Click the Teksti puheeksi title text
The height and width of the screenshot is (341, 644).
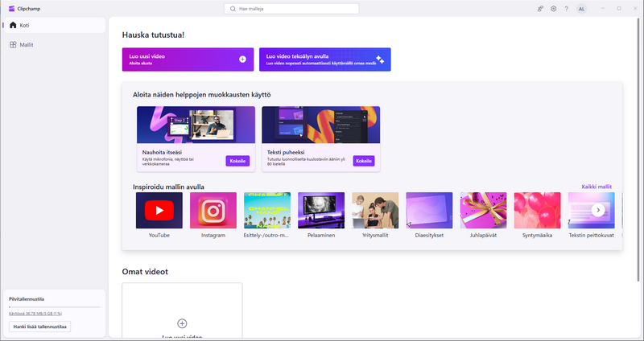tap(286, 152)
